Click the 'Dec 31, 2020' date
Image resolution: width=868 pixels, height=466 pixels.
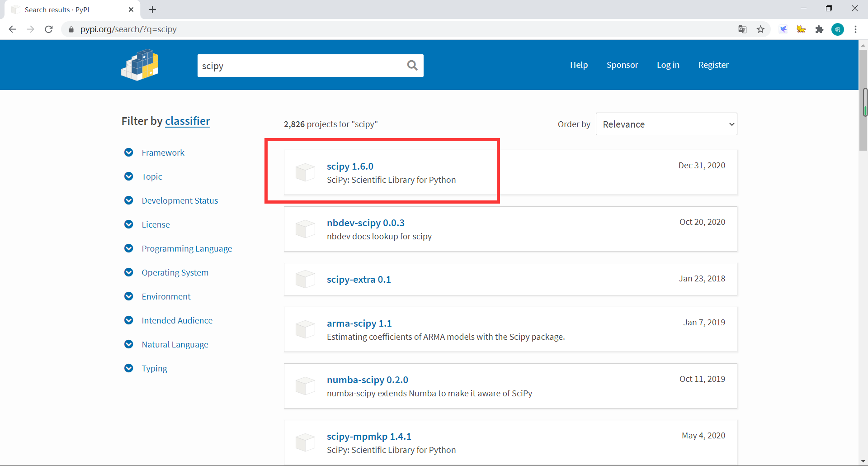click(x=702, y=166)
